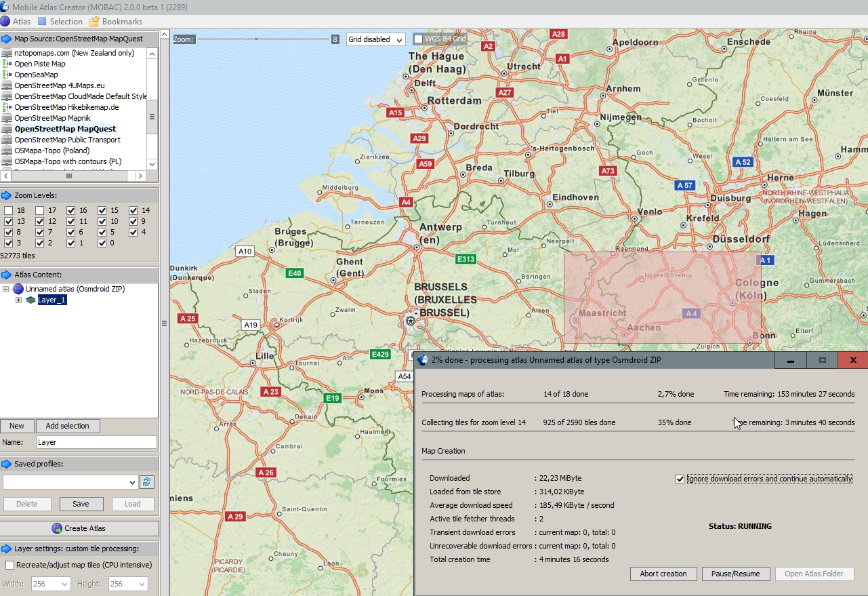Image resolution: width=868 pixels, height=596 pixels.
Task: Open the Selection menu
Action: [66, 22]
